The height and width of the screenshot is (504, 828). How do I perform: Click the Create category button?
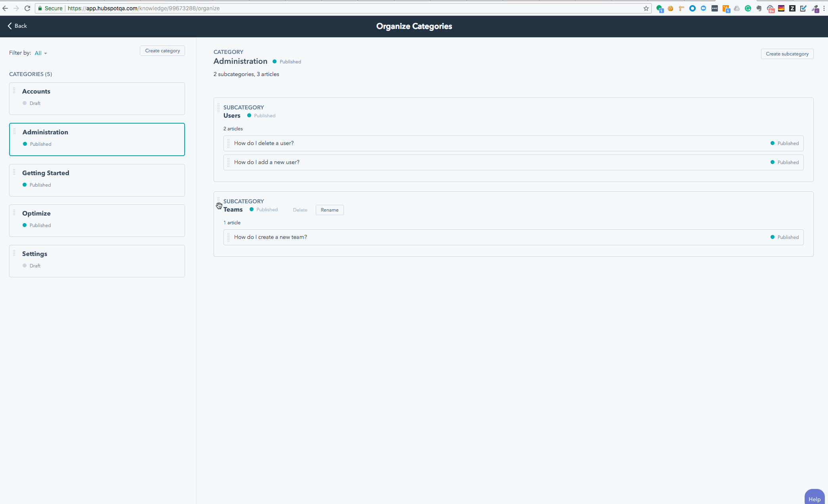(x=162, y=51)
